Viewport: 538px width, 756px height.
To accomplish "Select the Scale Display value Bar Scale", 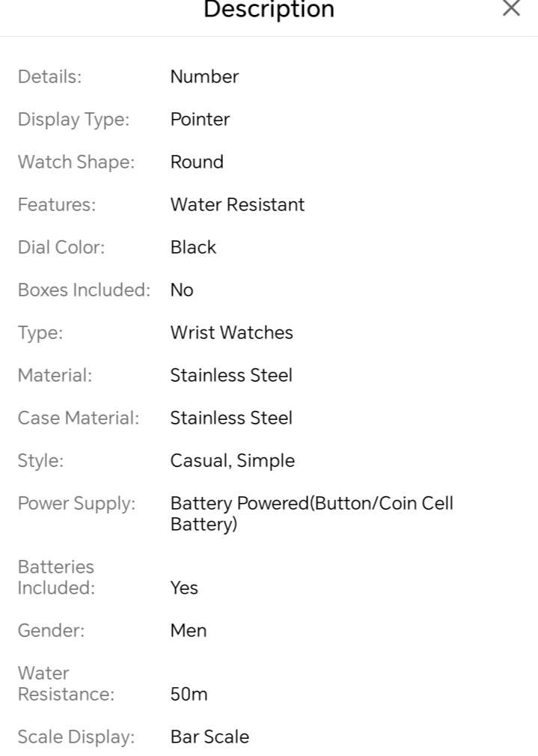I will (x=210, y=737).
